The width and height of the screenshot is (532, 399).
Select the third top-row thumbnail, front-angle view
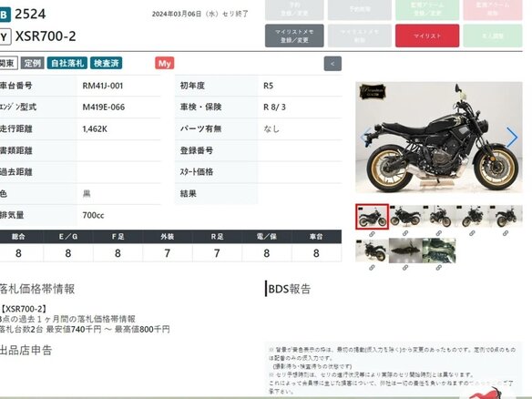439,217
